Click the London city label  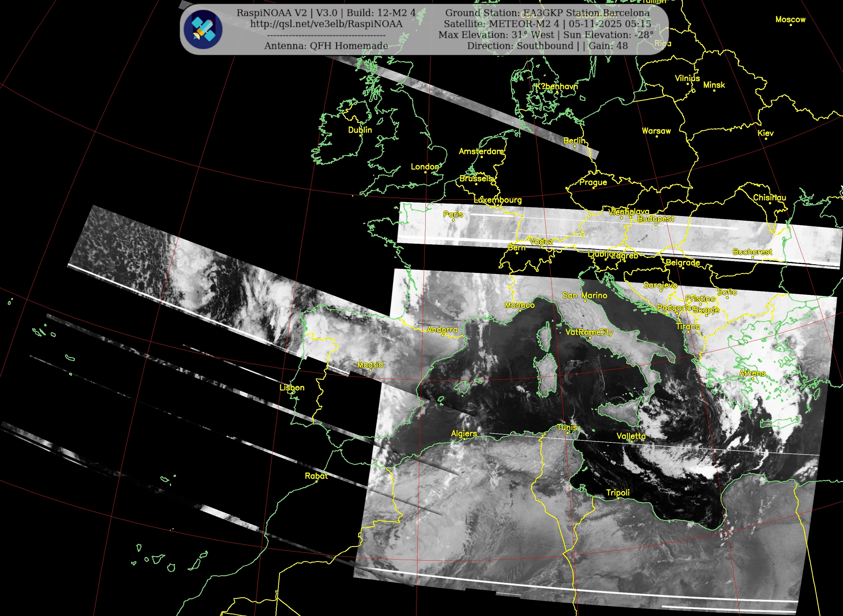click(x=424, y=167)
